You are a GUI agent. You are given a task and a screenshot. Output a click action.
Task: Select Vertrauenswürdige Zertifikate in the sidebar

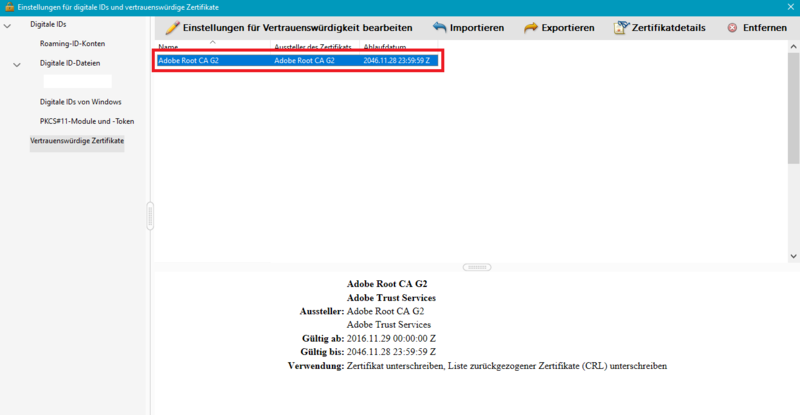click(x=77, y=140)
